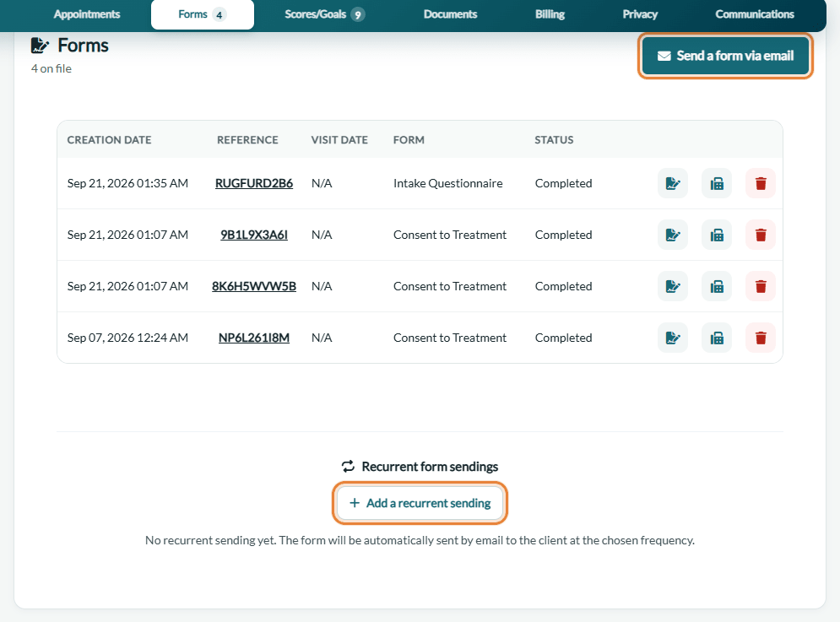Viewport: 840px width, 622px height.
Task: Switch to the Appointments tab
Action: coord(87,14)
